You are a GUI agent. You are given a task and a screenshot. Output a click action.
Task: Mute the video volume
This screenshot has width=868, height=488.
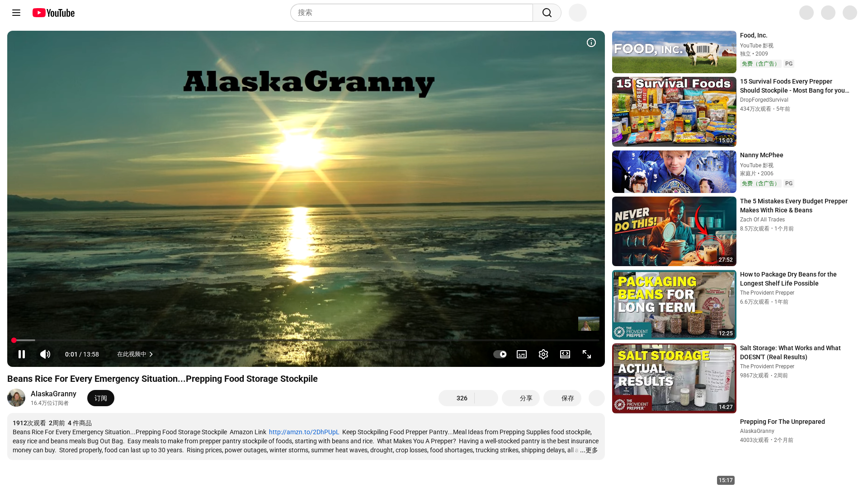click(x=45, y=354)
